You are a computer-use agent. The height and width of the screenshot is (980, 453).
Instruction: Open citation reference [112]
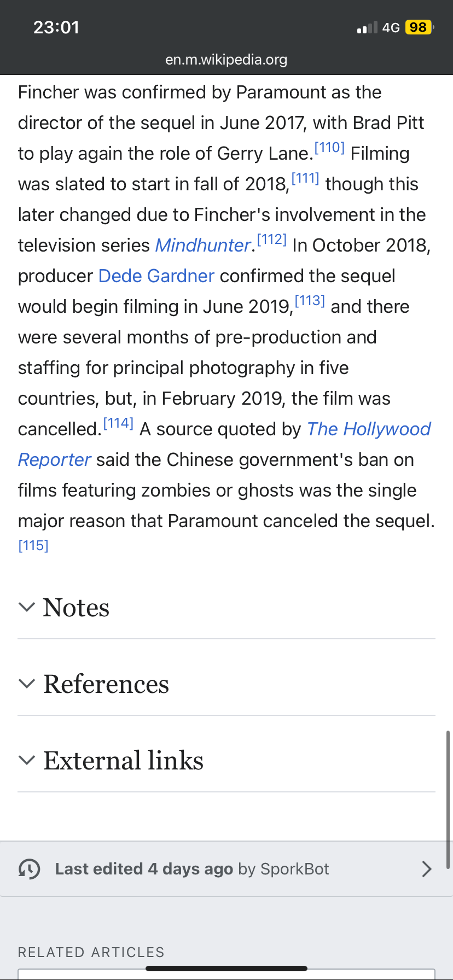coord(272,239)
